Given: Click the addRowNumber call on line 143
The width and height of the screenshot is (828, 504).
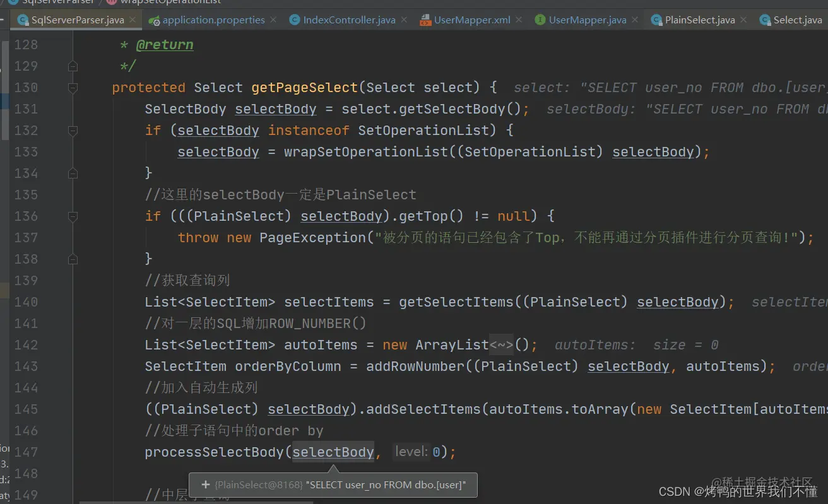Looking at the screenshot, I should (415, 366).
